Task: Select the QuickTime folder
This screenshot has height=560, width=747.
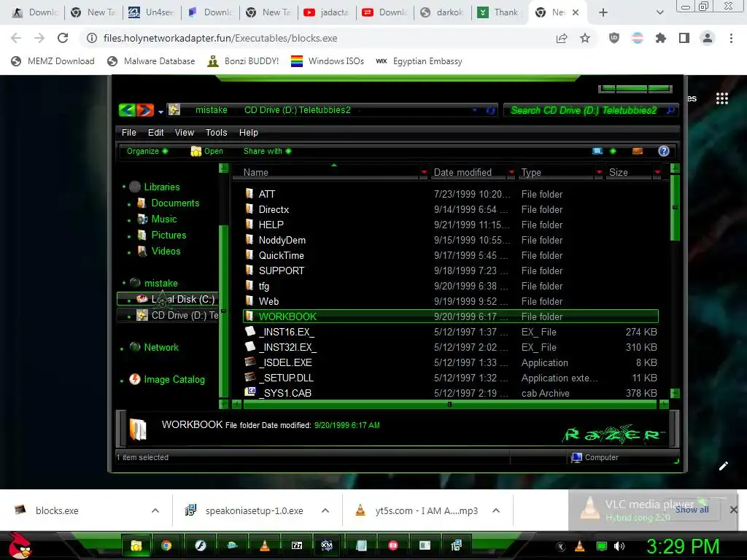Action: [281, 255]
